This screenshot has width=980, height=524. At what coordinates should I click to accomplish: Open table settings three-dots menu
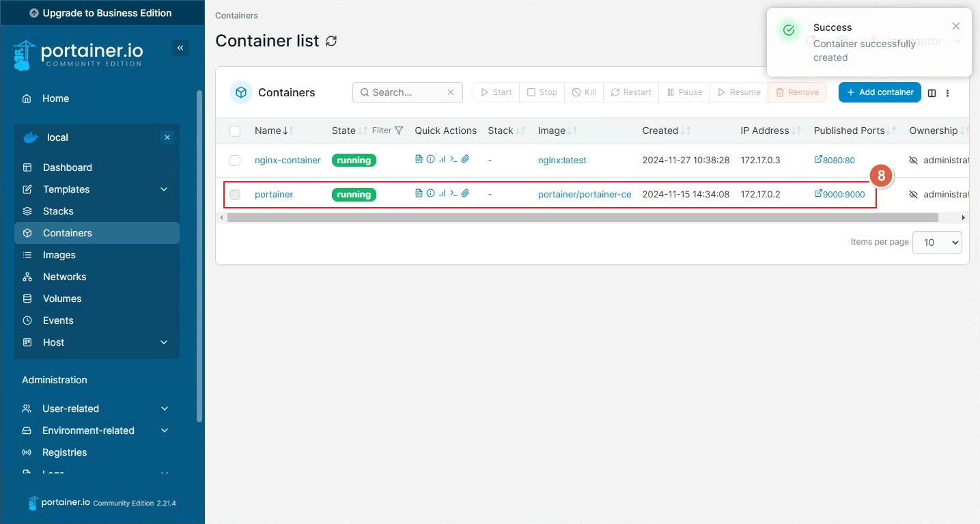947,93
